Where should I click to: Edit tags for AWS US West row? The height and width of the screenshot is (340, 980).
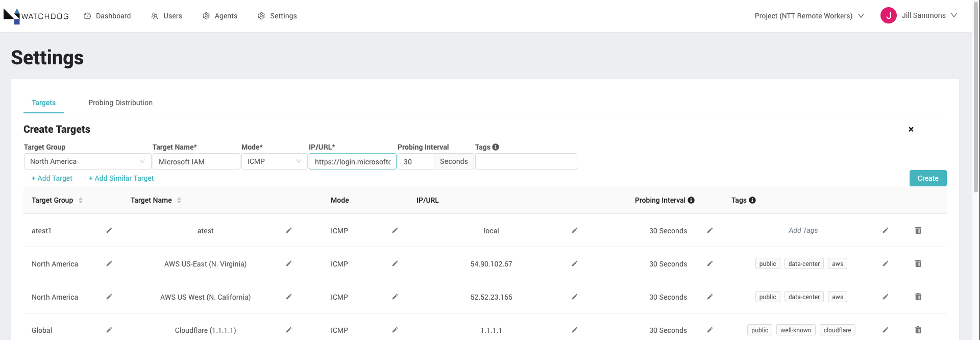coord(886,297)
